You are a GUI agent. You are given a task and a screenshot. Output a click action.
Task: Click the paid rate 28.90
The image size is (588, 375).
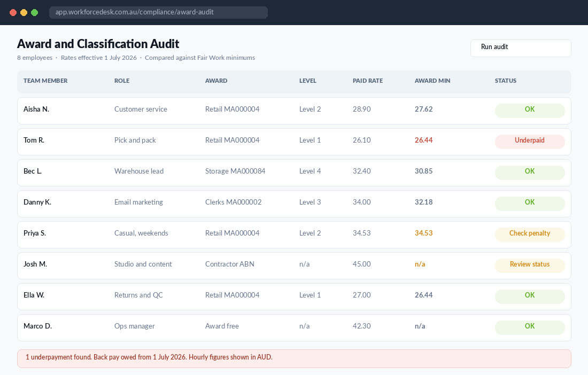click(361, 110)
